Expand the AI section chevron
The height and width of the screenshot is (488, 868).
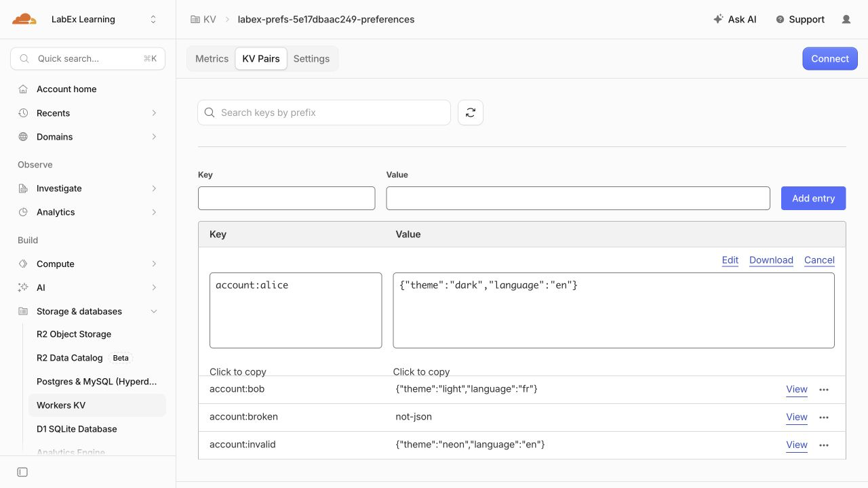point(154,287)
